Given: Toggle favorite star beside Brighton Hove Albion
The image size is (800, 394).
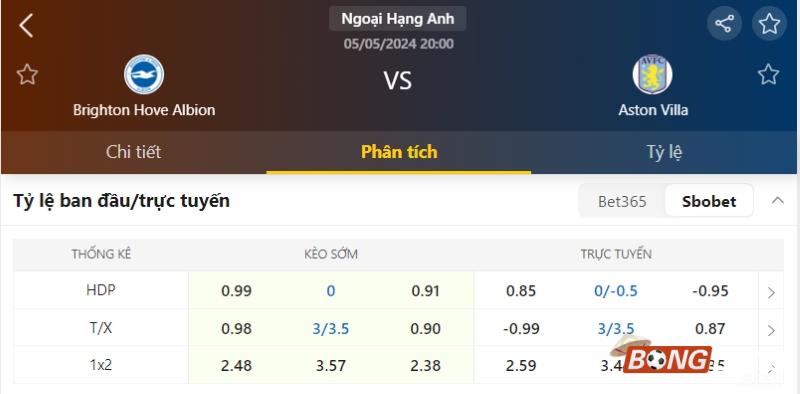Looking at the screenshot, I should (x=27, y=75).
